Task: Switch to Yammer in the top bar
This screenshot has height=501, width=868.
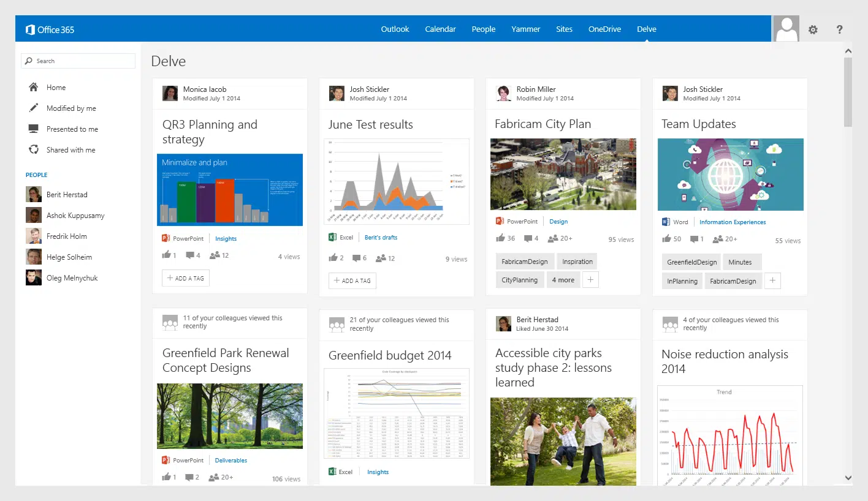Action: pos(526,29)
